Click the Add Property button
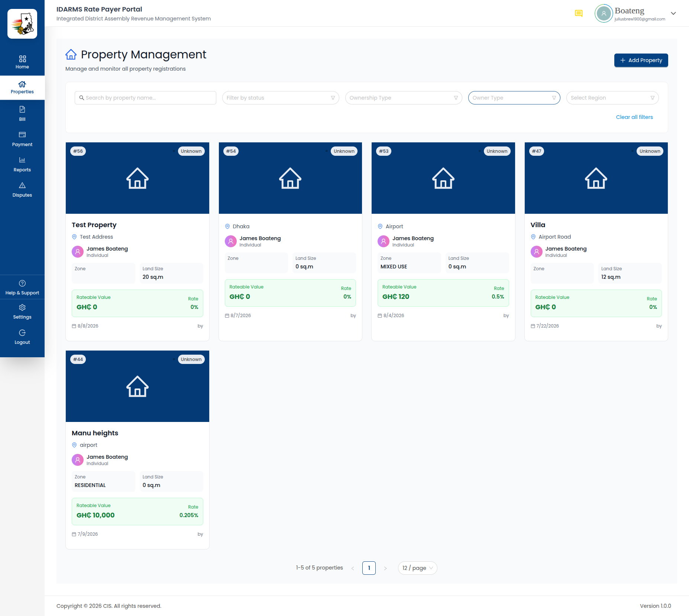 (x=641, y=60)
